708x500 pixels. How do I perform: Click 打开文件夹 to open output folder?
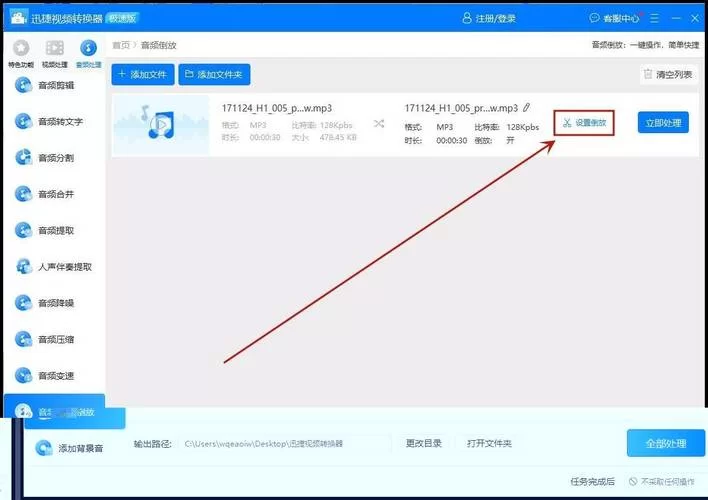point(489,443)
